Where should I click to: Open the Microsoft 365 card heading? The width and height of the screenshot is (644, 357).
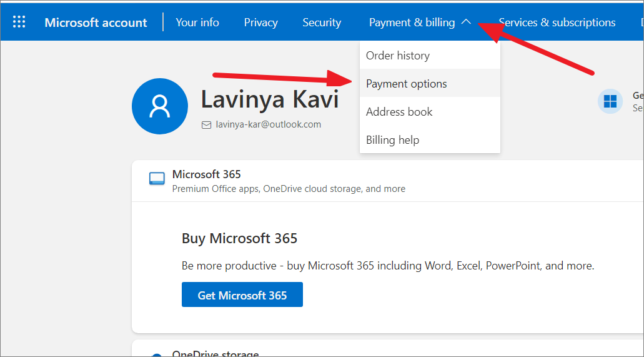207,174
